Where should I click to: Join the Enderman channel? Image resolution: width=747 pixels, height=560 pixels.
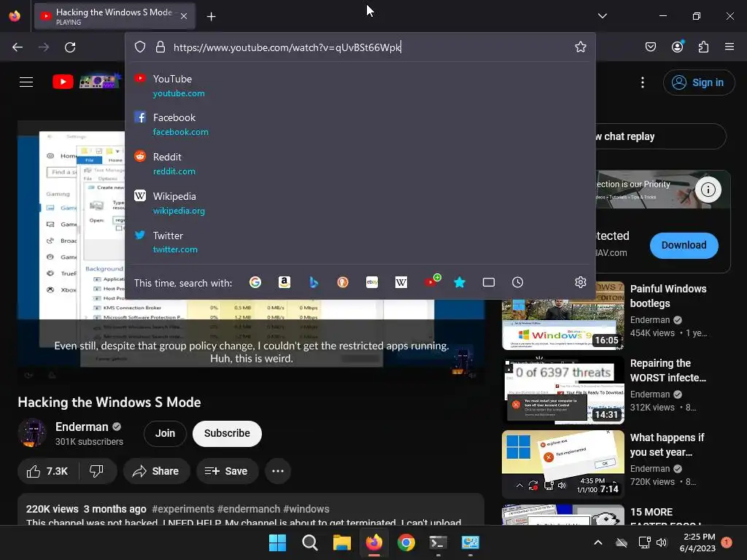pyautogui.click(x=165, y=433)
